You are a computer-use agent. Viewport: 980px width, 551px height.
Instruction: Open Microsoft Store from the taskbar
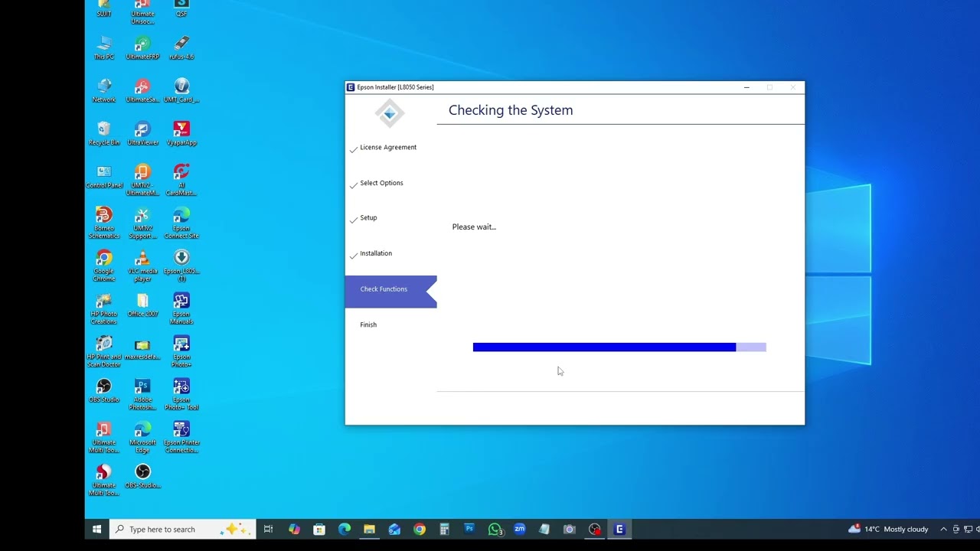[319, 529]
